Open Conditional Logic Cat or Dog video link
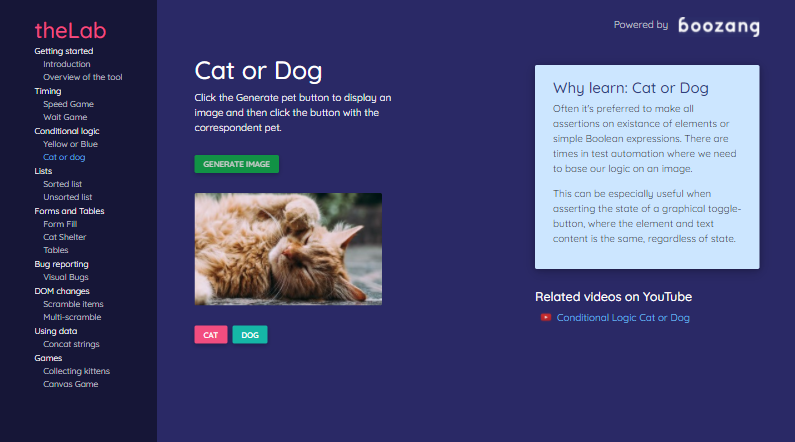This screenshot has width=795, height=442. [x=623, y=318]
